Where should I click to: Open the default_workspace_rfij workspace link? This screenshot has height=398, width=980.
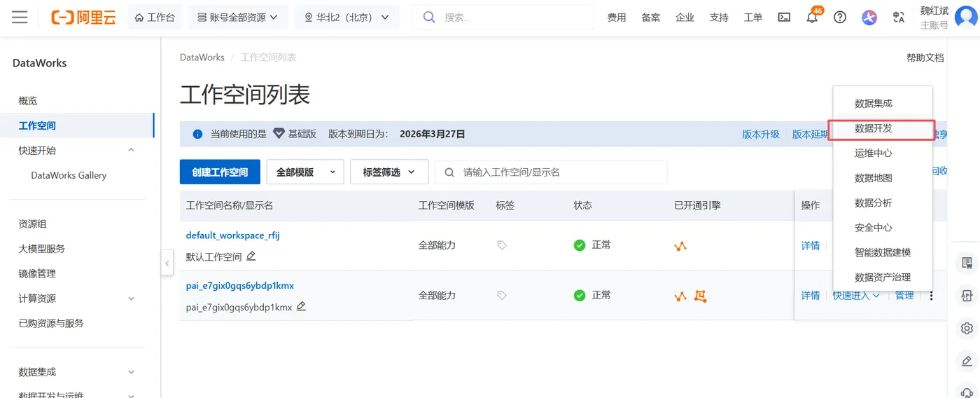[x=233, y=235]
